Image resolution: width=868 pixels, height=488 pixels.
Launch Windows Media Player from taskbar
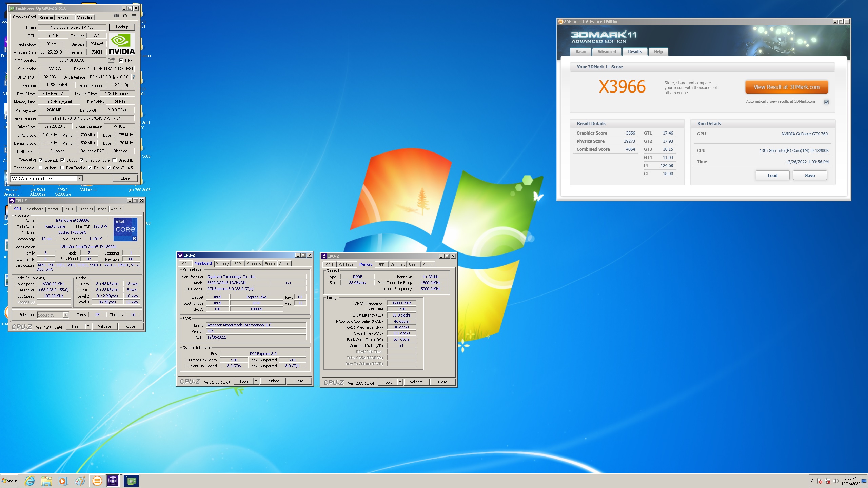coord(63,481)
